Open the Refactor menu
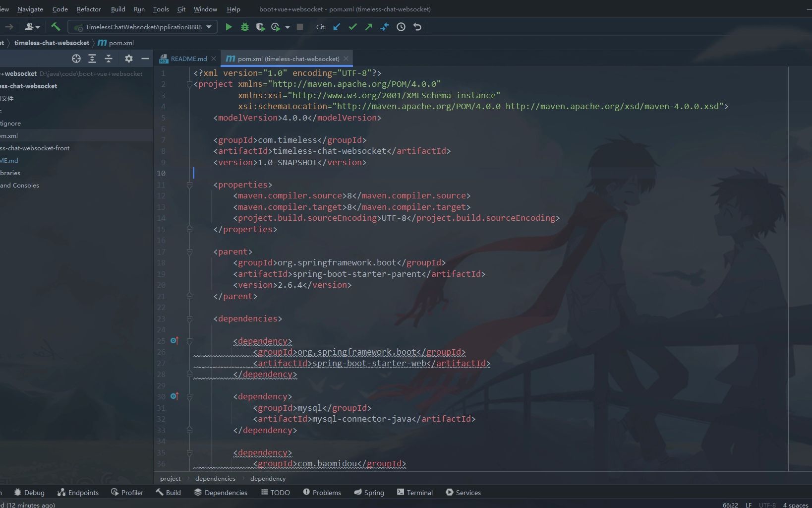Viewport: 812px width, 508px height. point(89,9)
